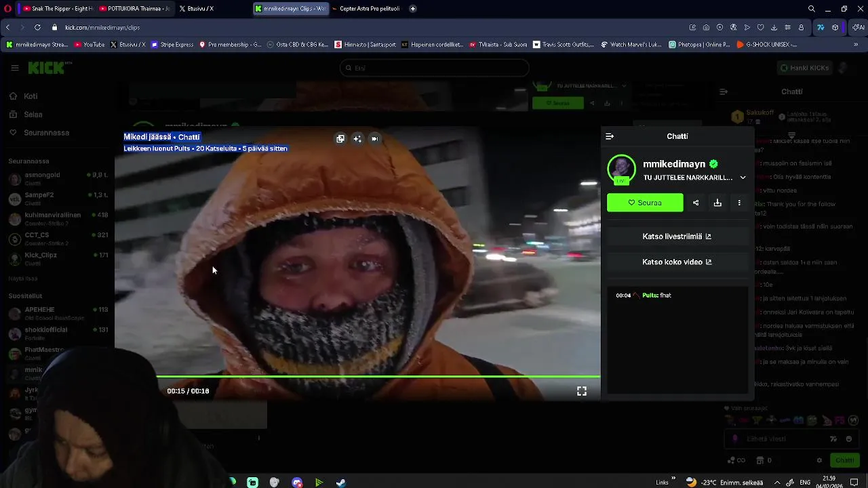Open the YouTube bookmark
Image resolution: width=868 pixels, height=488 pixels.
click(90, 44)
